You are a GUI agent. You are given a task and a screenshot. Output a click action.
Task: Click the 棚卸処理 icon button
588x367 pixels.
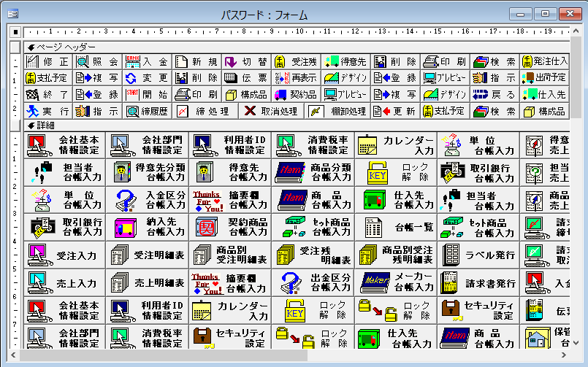337,111
